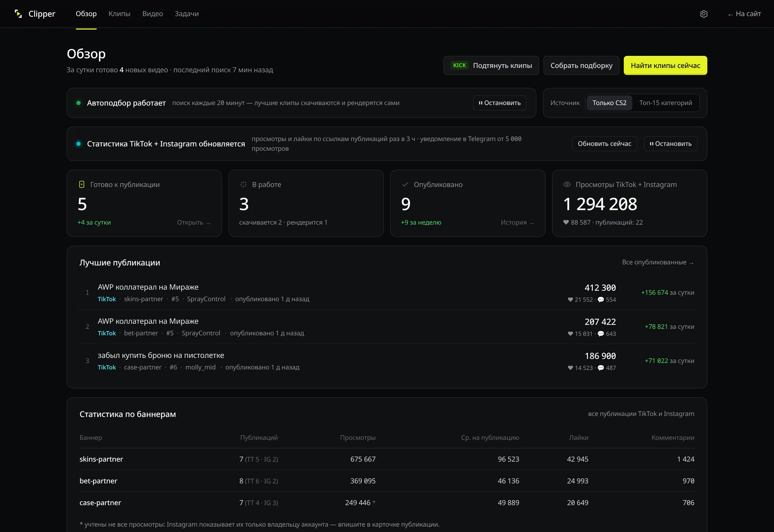Click the comment bubble icon beside 487
The image size is (774, 532).
601,368
